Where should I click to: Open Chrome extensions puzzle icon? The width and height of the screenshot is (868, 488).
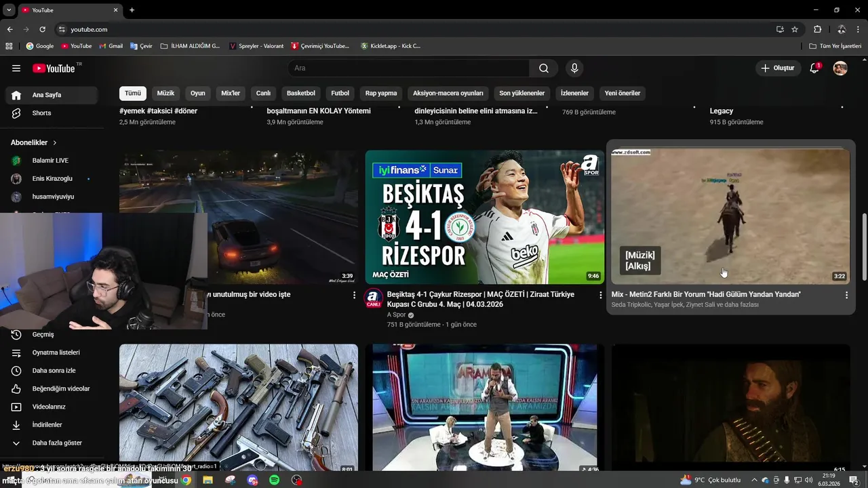[x=817, y=29]
